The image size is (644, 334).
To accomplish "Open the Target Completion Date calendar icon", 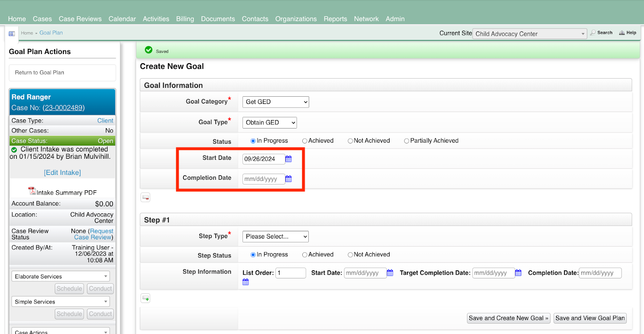I will tap(518, 273).
